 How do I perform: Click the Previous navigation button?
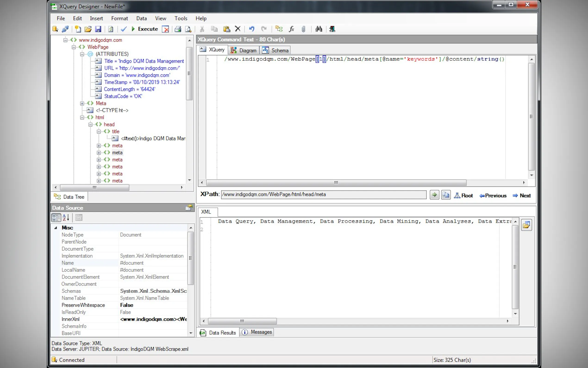point(493,196)
